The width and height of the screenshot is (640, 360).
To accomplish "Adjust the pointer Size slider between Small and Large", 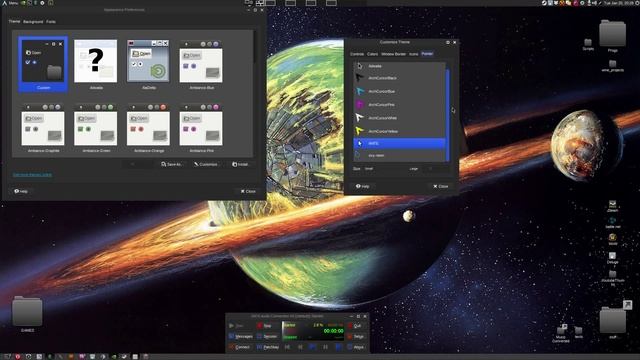I will (x=391, y=169).
